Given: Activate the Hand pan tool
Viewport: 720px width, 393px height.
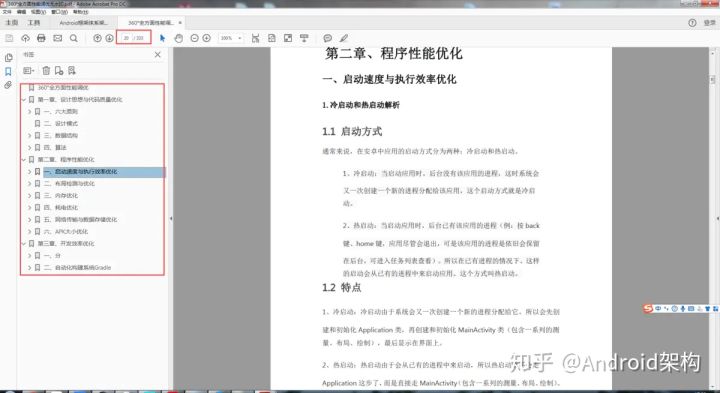Looking at the screenshot, I should [179, 38].
